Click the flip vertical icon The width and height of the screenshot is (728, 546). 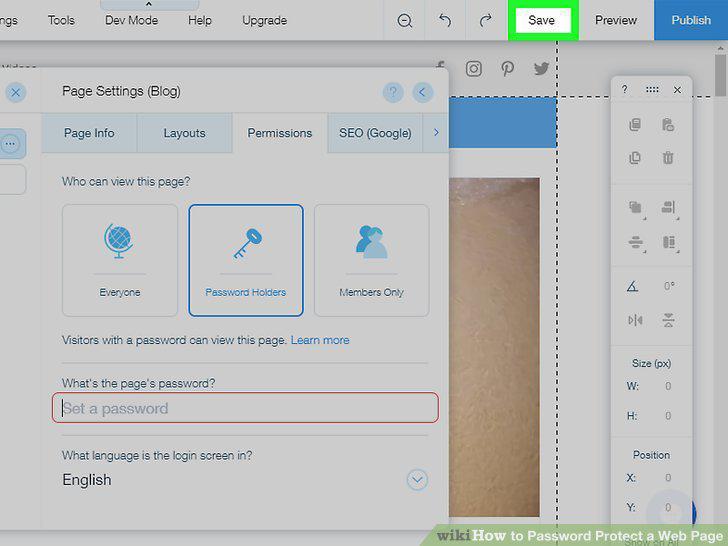pos(669,320)
